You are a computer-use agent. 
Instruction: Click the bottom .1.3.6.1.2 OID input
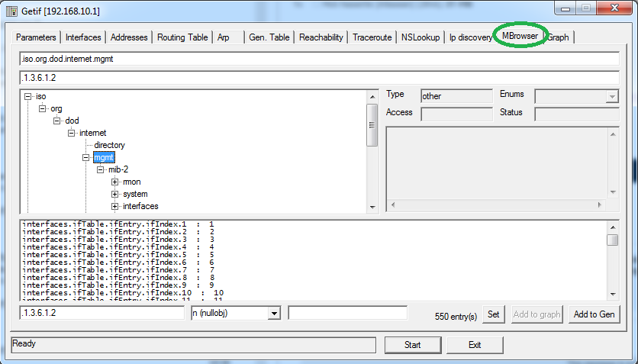(x=101, y=313)
